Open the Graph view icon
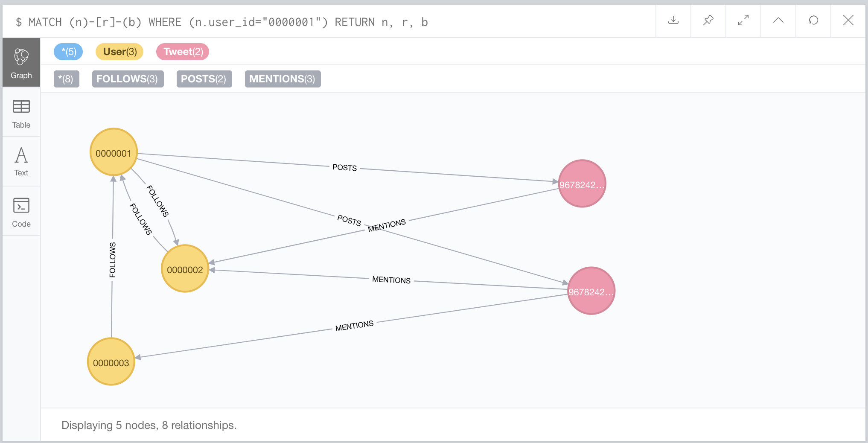Image resolution: width=868 pixels, height=443 pixels. pyautogui.click(x=21, y=62)
